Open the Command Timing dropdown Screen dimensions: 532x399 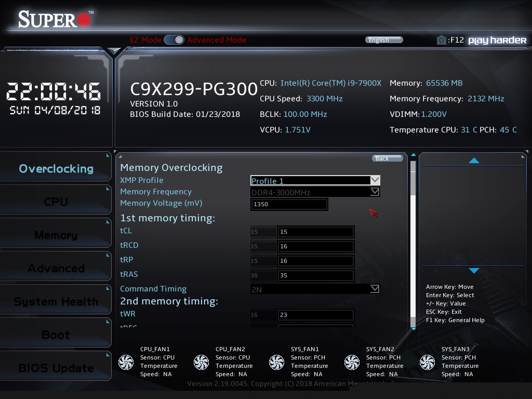(315, 289)
